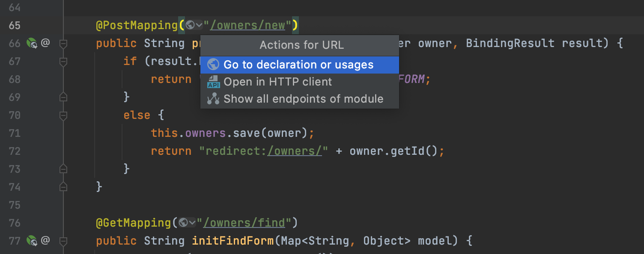This screenshot has height=254, width=644.
Task: Click the @ annotation gutter icon on line 66
Action: pyautogui.click(x=45, y=43)
